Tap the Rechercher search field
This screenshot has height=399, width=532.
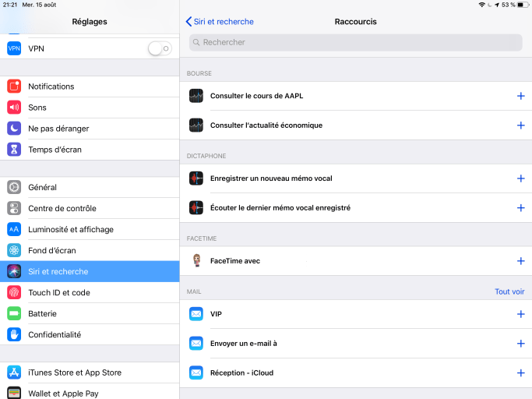click(355, 42)
